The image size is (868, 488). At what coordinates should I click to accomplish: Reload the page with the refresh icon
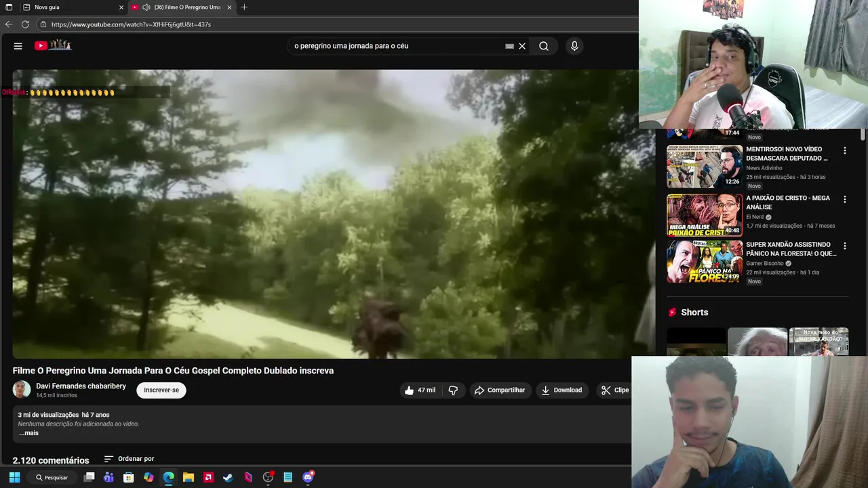(x=25, y=24)
